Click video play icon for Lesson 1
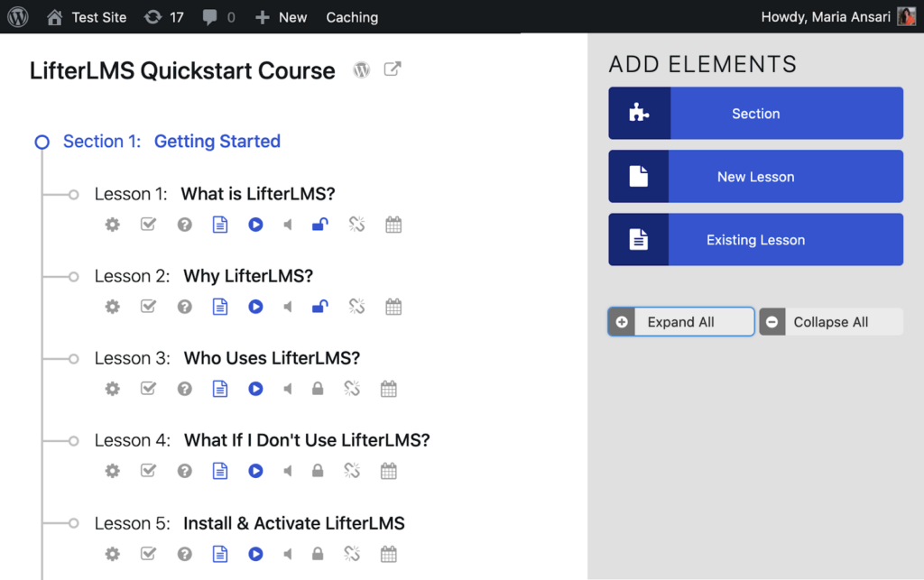924x580 pixels. (255, 225)
